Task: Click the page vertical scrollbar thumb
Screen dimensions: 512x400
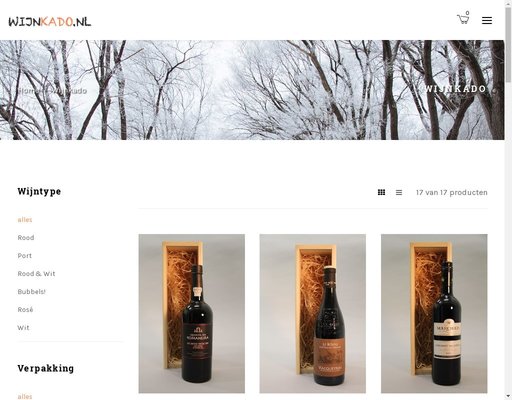Action: pos(508,42)
